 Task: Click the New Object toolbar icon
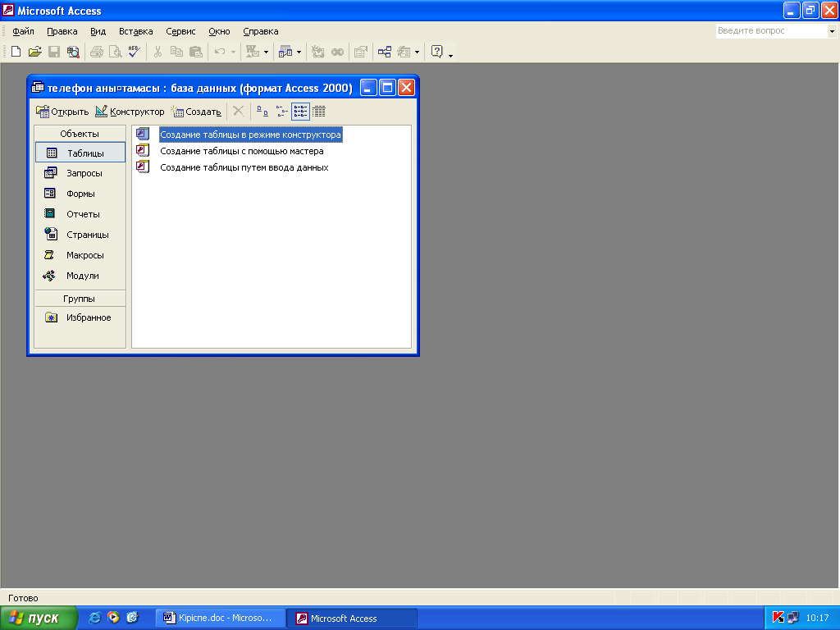pos(404,52)
